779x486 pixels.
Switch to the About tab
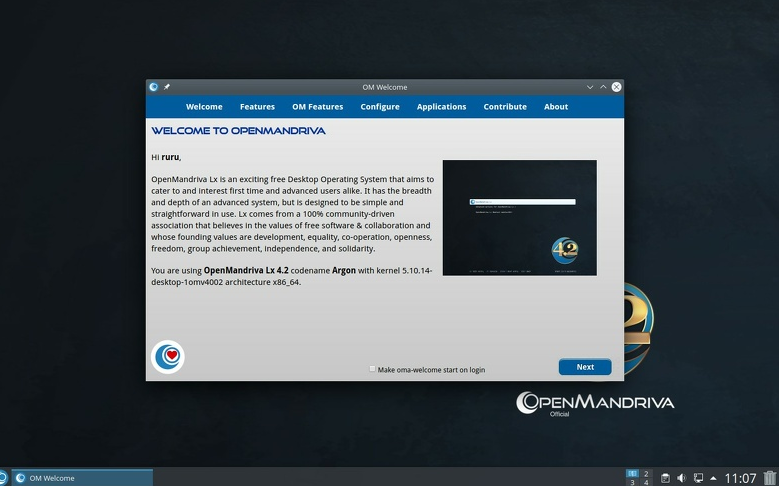pyautogui.click(x=555, y=106)
